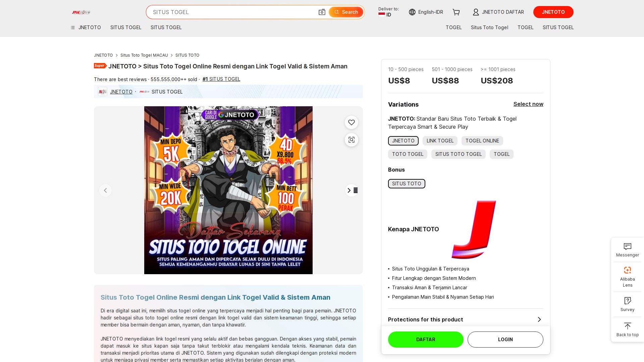This screenshot has width=644, height=362.
Task: Open the image lens search icon below the heart
Action: tap(352, 140)
